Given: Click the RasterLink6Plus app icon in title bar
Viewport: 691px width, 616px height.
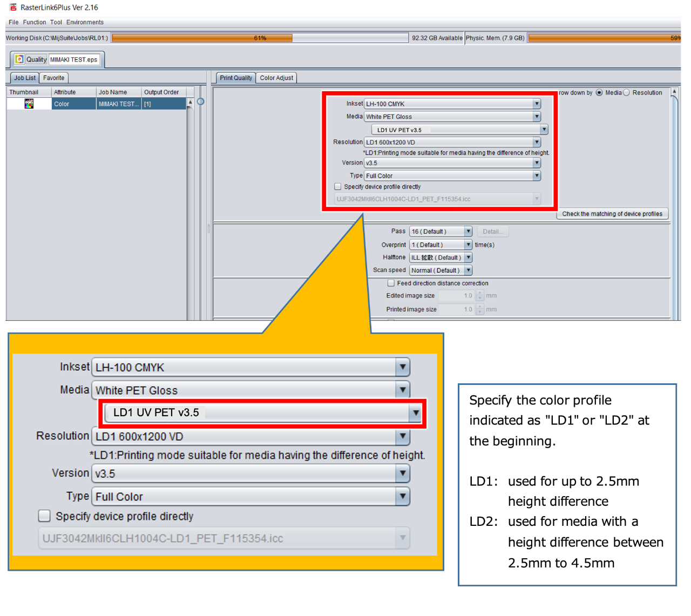Looking at the screenshot, I should pos(13,7).
